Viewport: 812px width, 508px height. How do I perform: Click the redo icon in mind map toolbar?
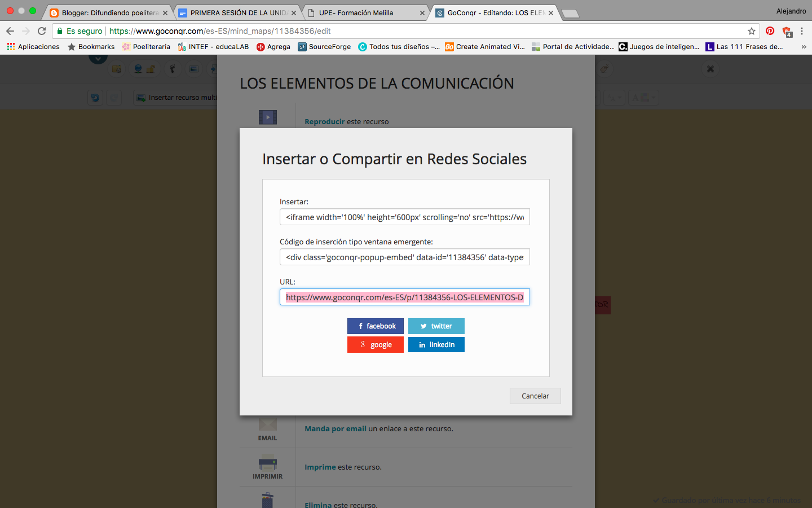[x=114, y=98]
